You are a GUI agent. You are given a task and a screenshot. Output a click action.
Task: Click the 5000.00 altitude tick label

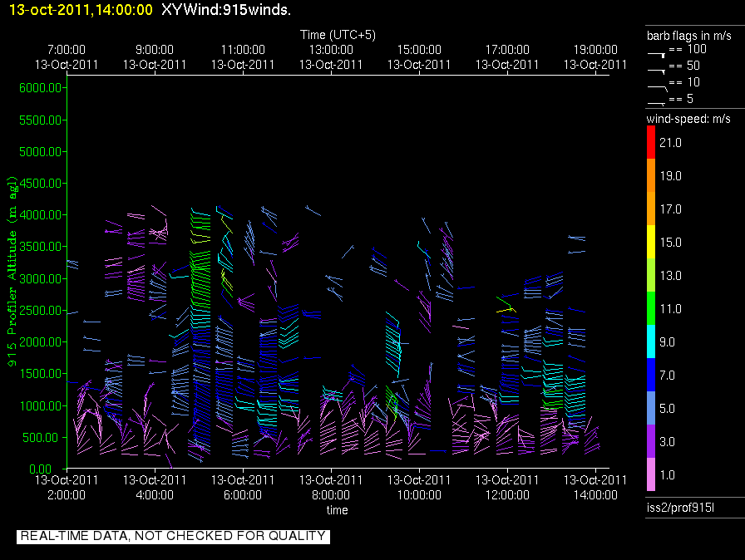click(x=41, y=152)
